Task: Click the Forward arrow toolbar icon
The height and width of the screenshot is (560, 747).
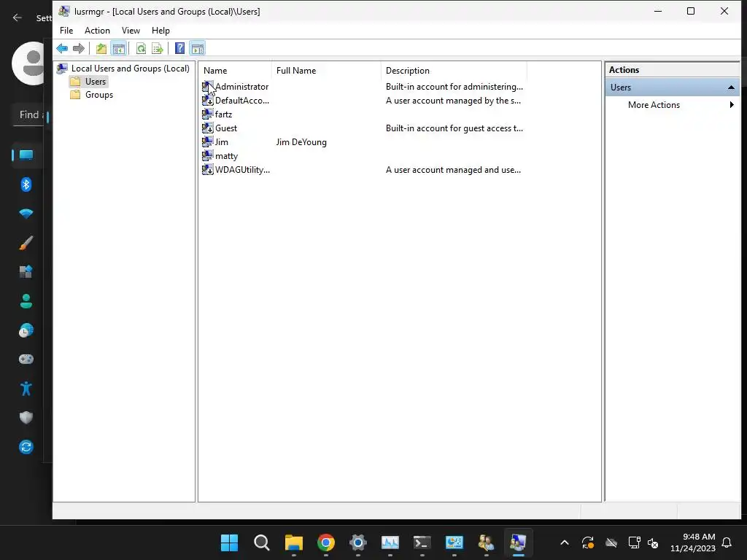Action: [x=79, y=48]
